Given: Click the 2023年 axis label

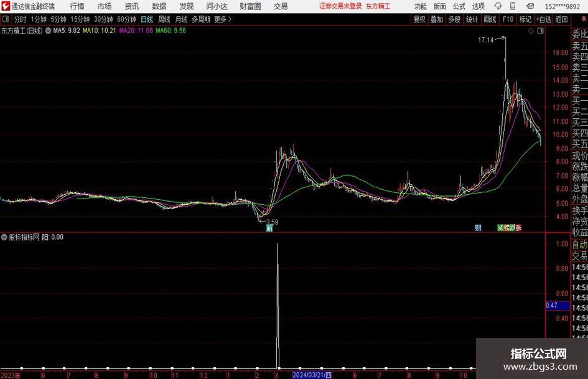Looking at the screenshot, I should coord(11,375).
